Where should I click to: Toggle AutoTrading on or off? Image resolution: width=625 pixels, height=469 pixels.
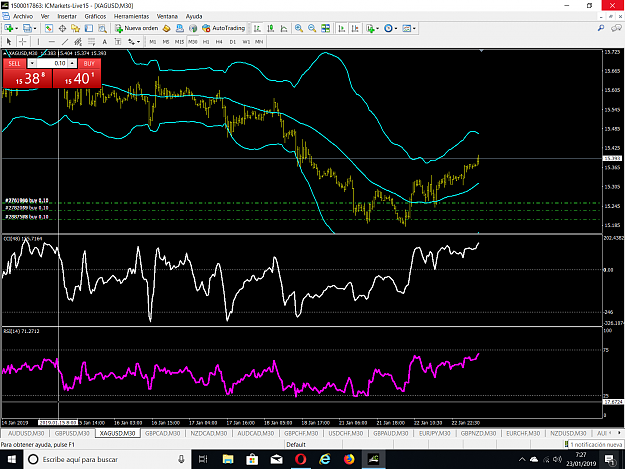point(224,28)
